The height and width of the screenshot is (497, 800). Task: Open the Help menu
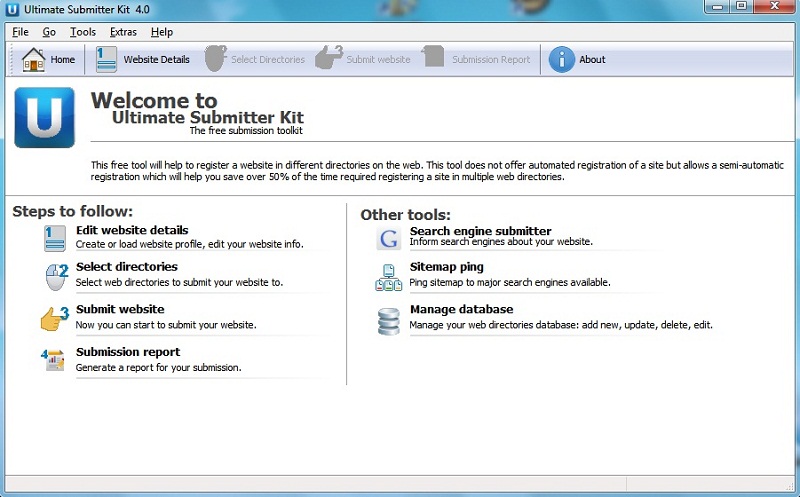[162, 32]
